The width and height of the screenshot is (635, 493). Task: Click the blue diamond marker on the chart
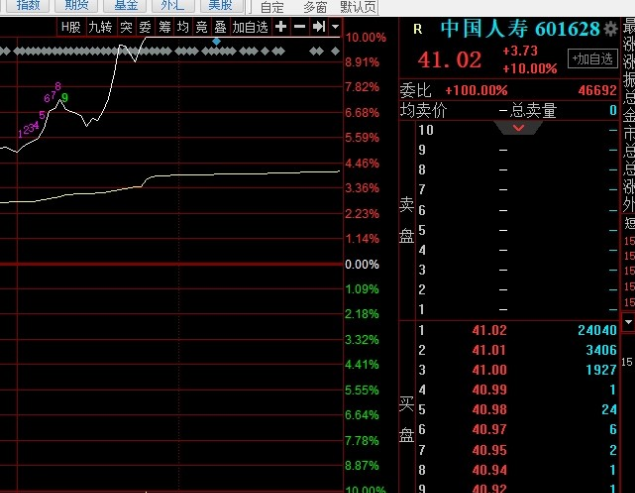point(217,41)
